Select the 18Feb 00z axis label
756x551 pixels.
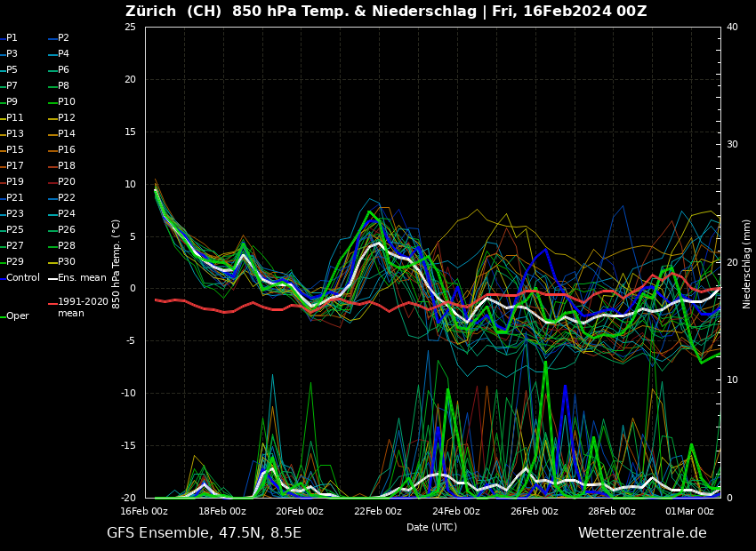(222, 511)
